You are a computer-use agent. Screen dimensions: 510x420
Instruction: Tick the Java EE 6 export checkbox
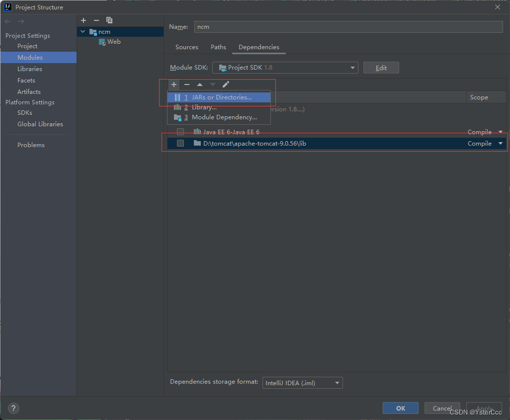(x=180, y=132)
